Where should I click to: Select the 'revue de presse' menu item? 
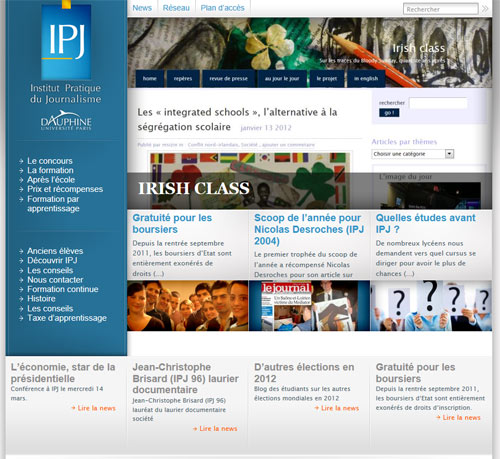click(x=229, y=79)
